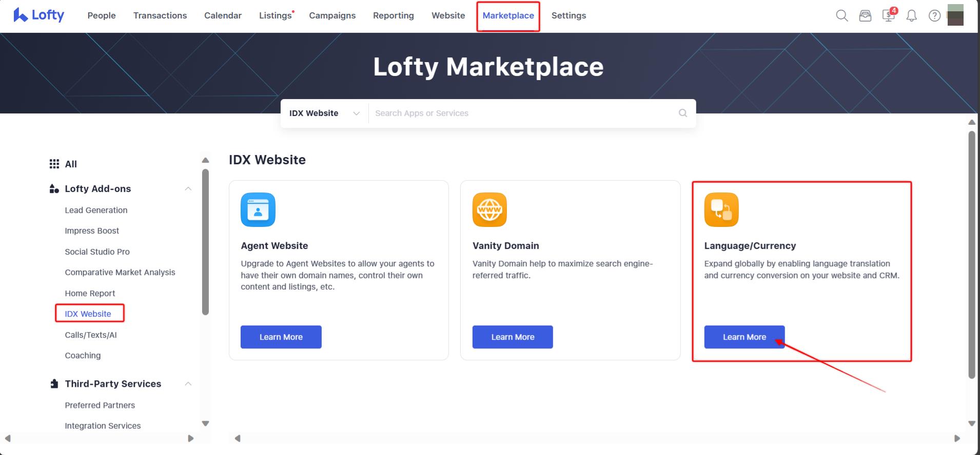Click the Language/Currency card title
The width and height of the screenshot is (980, 455).
click(750, 245)
